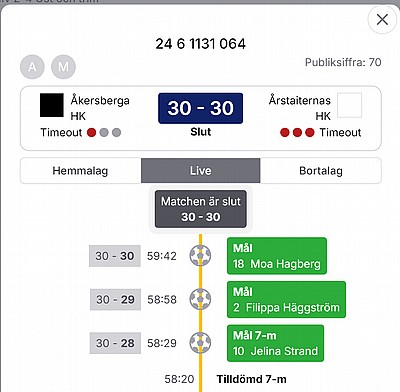400x392 pixels.
Task: Click Årstaiternas HK white team logo
Action: (x=349, y=105)
